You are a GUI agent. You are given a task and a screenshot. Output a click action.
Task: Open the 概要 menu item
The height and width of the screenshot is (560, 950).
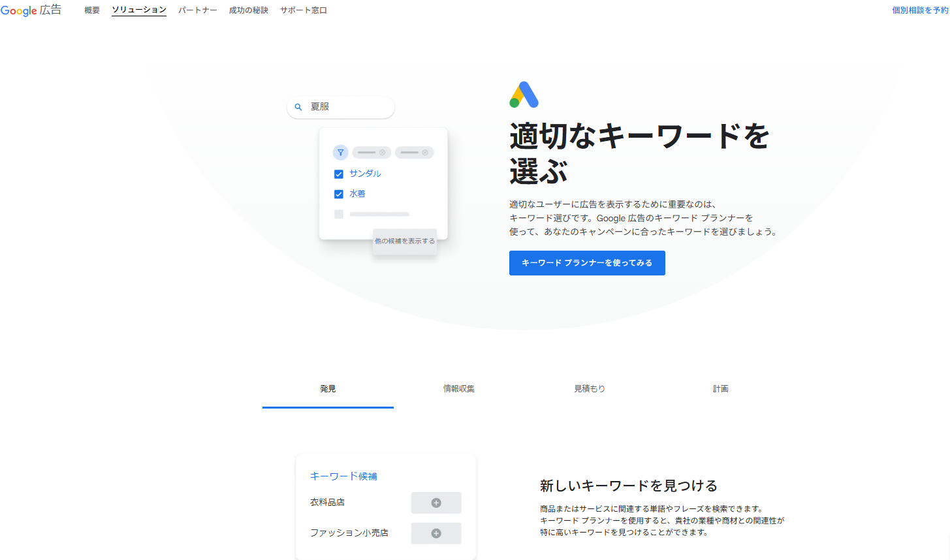tap(92, 10)
